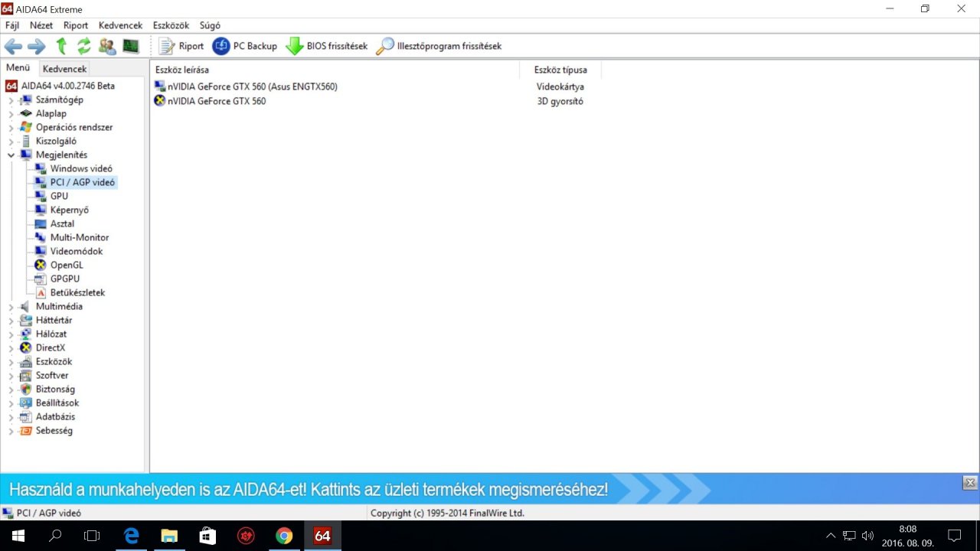980x551 pixels.
Task: Open Illesztőprogram frissítések updates
Action: 439,46
